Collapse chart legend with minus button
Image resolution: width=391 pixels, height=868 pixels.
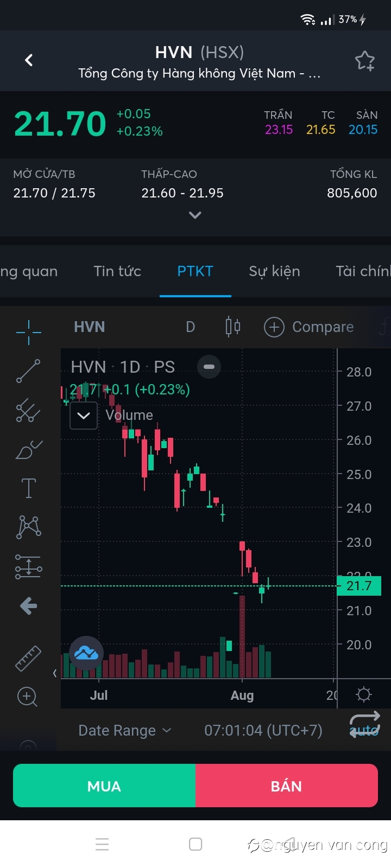click(x=209, y=367)
